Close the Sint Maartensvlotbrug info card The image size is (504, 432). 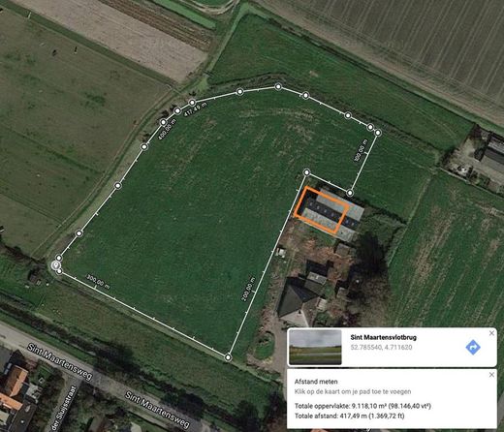click(491, 333)
